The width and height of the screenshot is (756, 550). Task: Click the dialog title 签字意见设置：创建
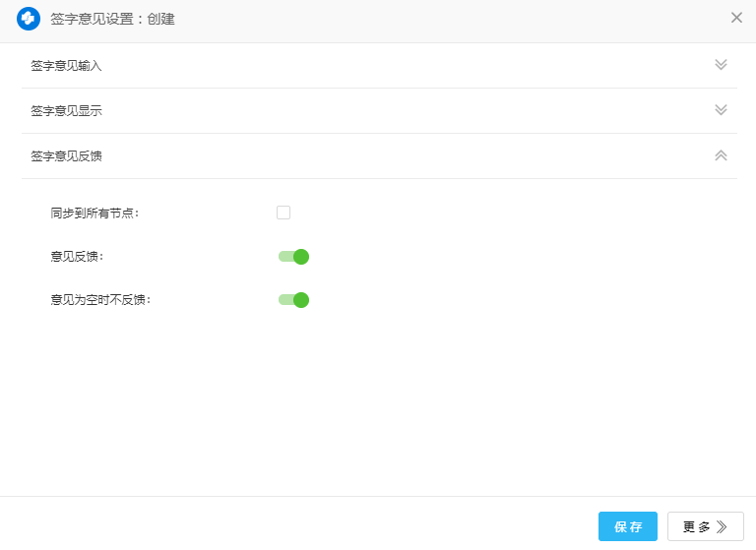(x=112, y=19)
